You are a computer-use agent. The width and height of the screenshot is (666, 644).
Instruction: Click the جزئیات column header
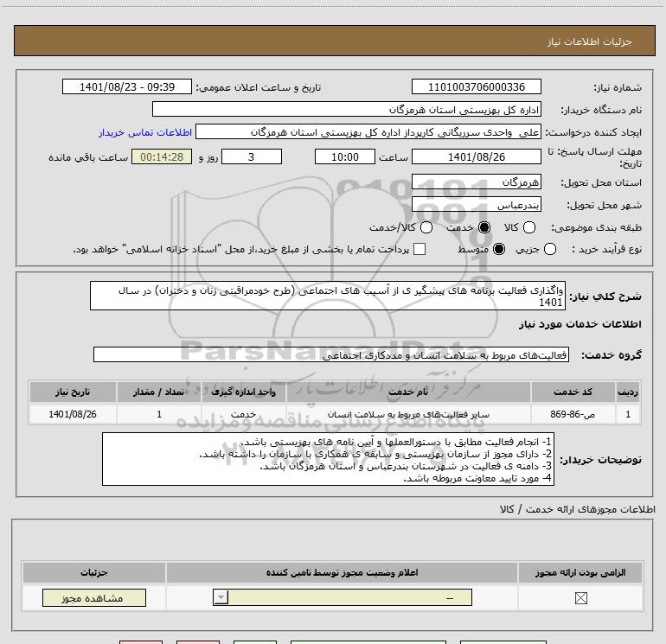[94, 572]
